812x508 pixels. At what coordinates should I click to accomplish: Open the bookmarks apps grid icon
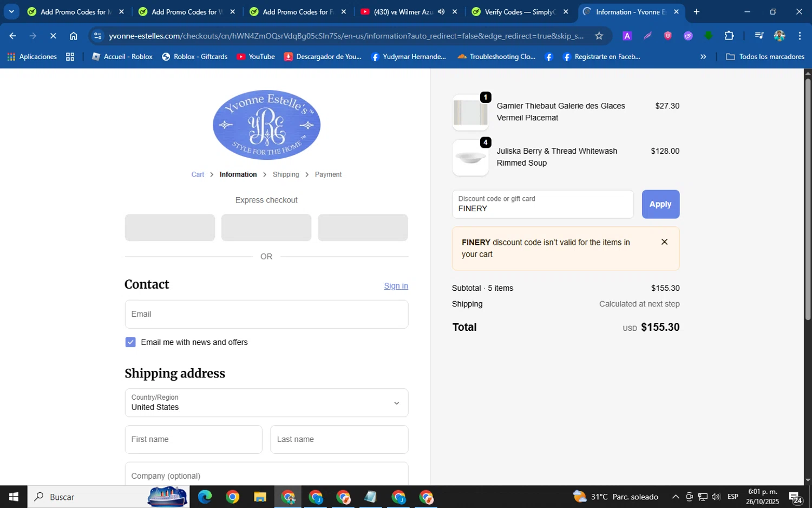click(70, 56)
